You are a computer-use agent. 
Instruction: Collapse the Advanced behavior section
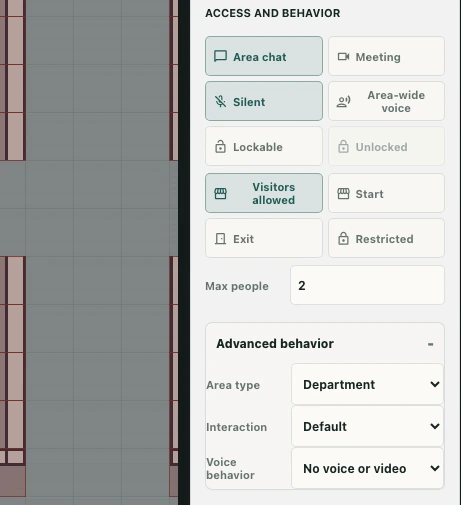(430, 344)
